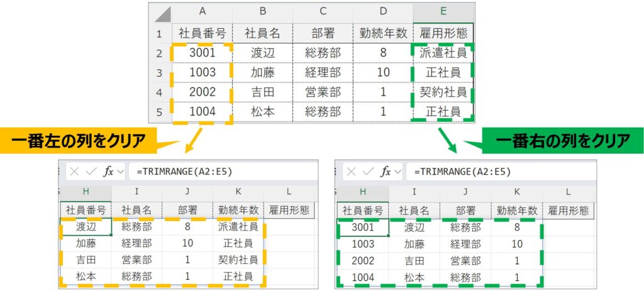644x291 pixels.
Task: Click the cancel X icon in the left formula bar
Action: click(72, 172)
